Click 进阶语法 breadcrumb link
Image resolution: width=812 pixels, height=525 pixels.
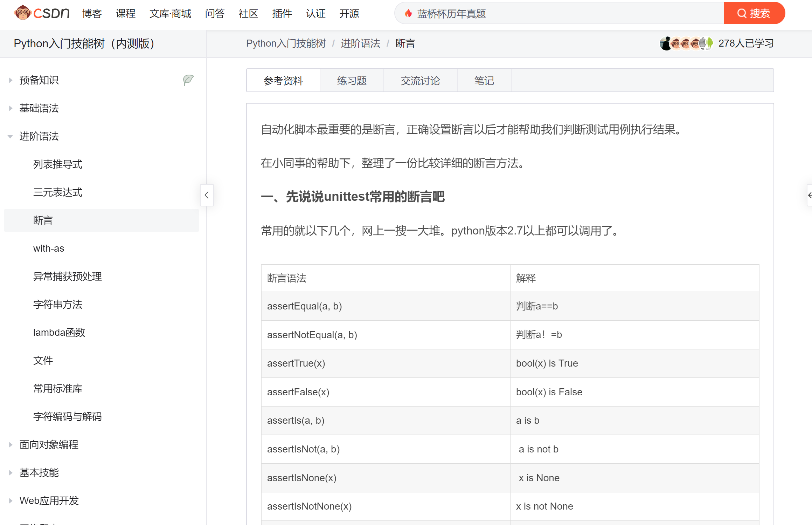360,43
